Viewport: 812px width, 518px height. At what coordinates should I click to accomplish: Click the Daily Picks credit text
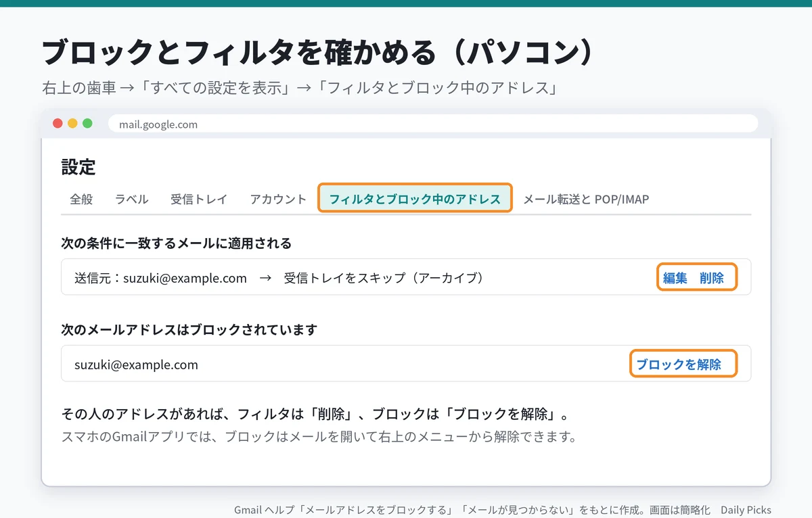(x=746, y=510)
